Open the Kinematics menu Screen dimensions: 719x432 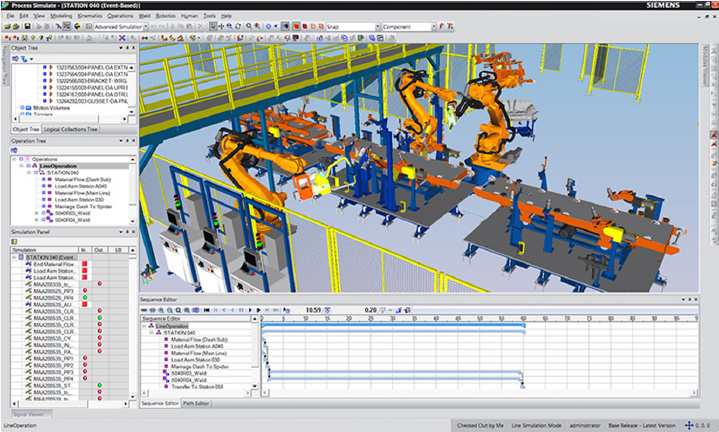(x=90, y=16)
